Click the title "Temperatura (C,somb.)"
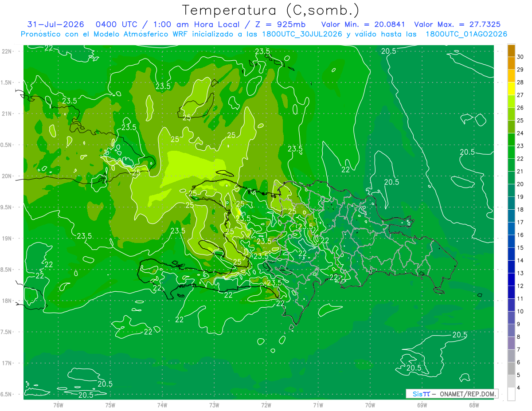Image resolution: width=532 pixels, height=411 pixels. click(x=271, y=10)
